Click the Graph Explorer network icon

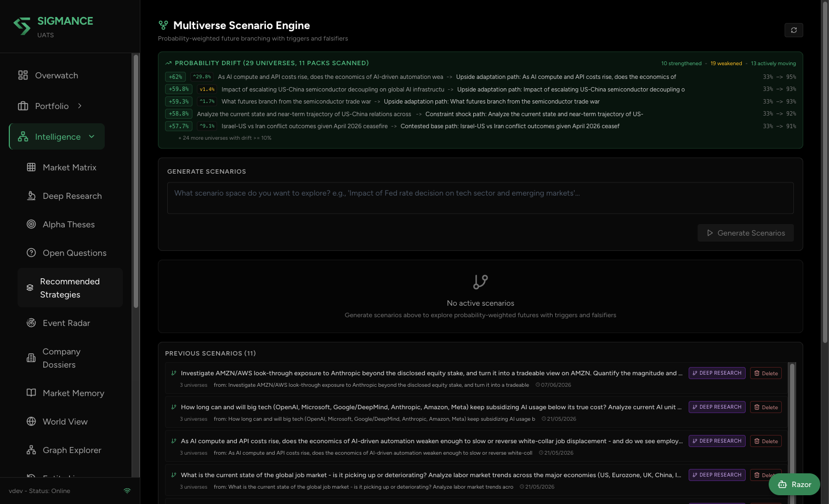coord(31,450)
